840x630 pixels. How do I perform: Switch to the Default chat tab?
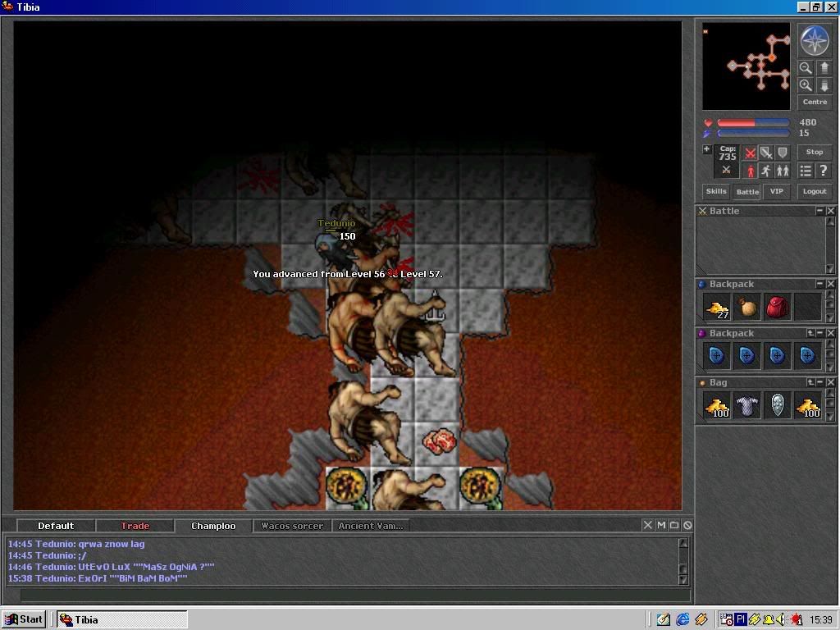[x=56, y=526]
